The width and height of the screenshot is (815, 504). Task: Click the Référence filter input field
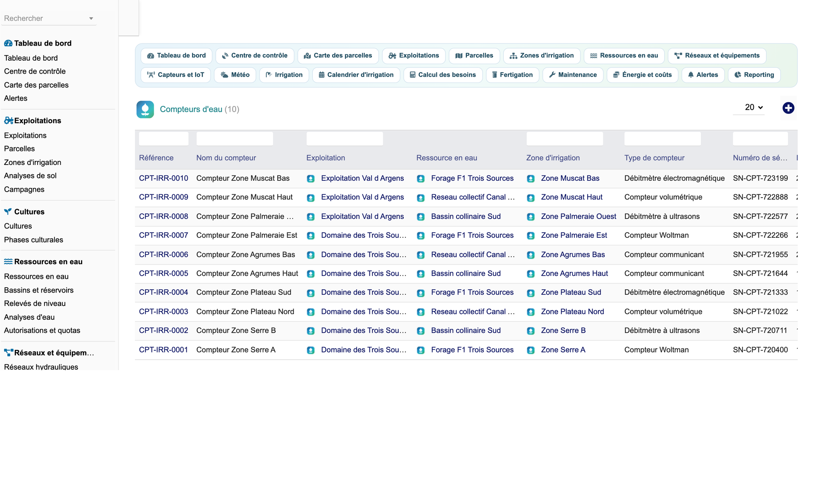(x=164, y=139)
